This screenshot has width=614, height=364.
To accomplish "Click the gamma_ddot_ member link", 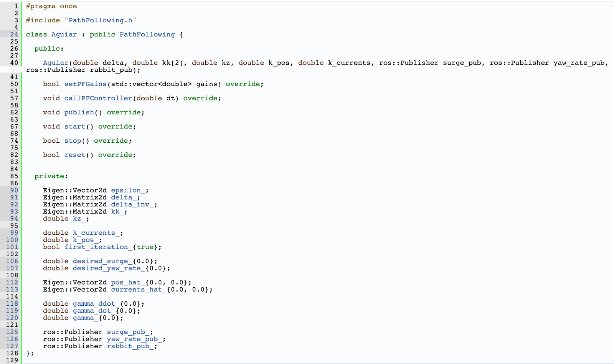I will point(96,304).
